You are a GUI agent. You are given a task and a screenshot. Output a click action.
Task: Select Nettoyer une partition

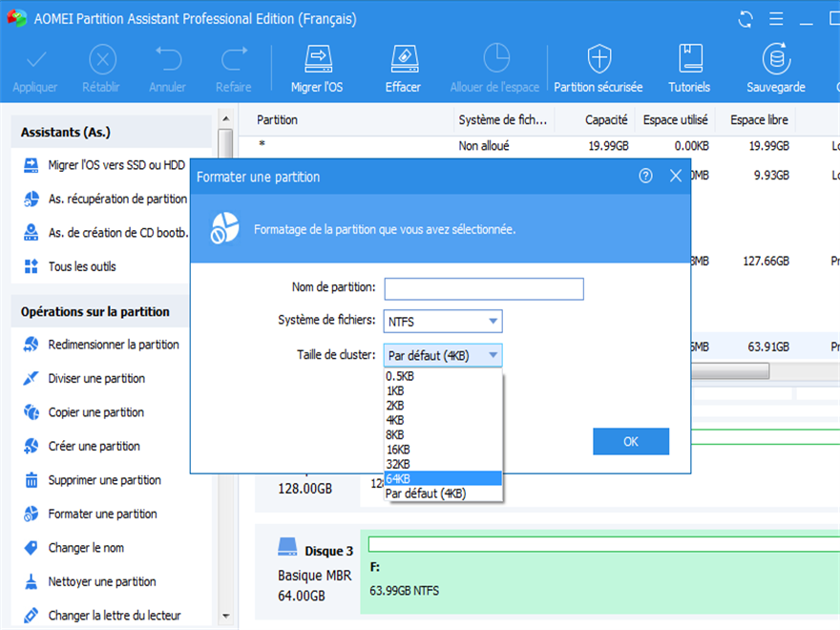coord(90,581)
